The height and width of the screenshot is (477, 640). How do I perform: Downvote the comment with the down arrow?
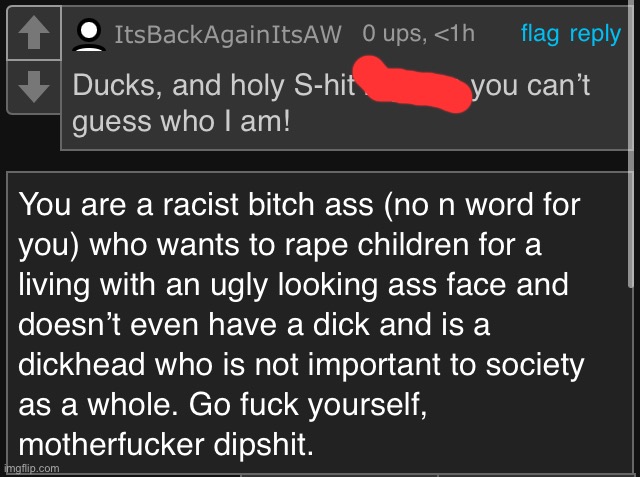click(34, 87)
